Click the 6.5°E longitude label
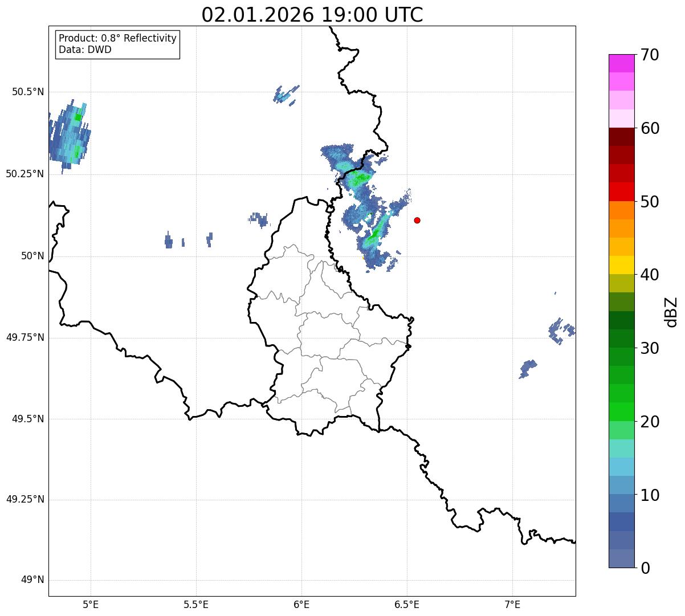685x616 pixels. coord(407,604)
